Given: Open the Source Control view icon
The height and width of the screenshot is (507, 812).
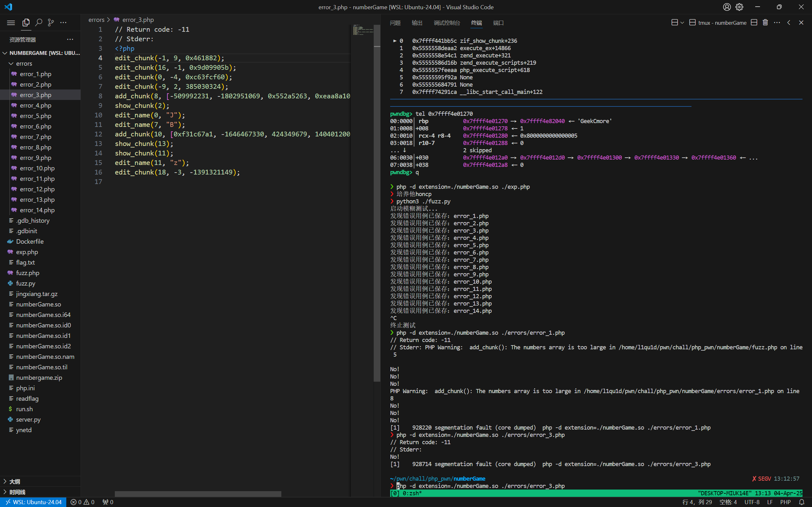Looking at the screenshot, I should (51, 23).
